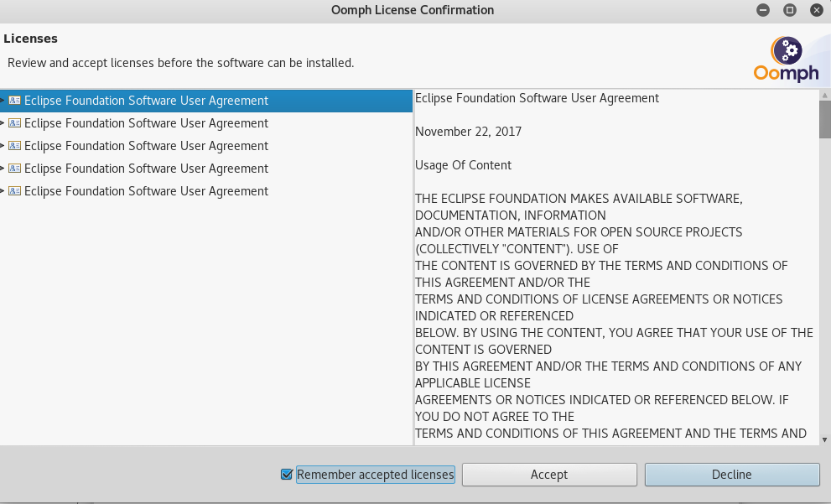Click the license icon next to the fourth agreement
Screen dimensions: 831x504
(x=13, y=168)
